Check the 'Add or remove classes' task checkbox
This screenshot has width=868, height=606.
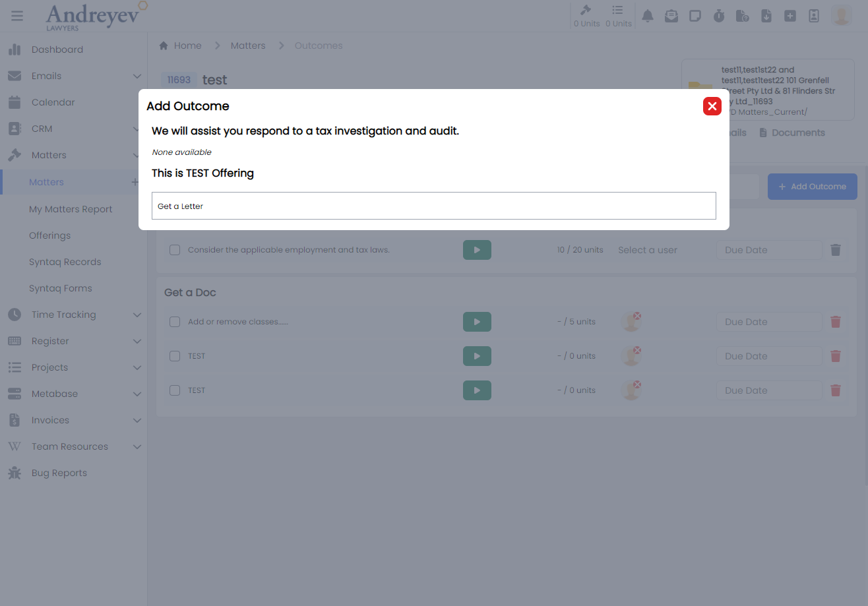pyautogui.click(x=175, y=322)
